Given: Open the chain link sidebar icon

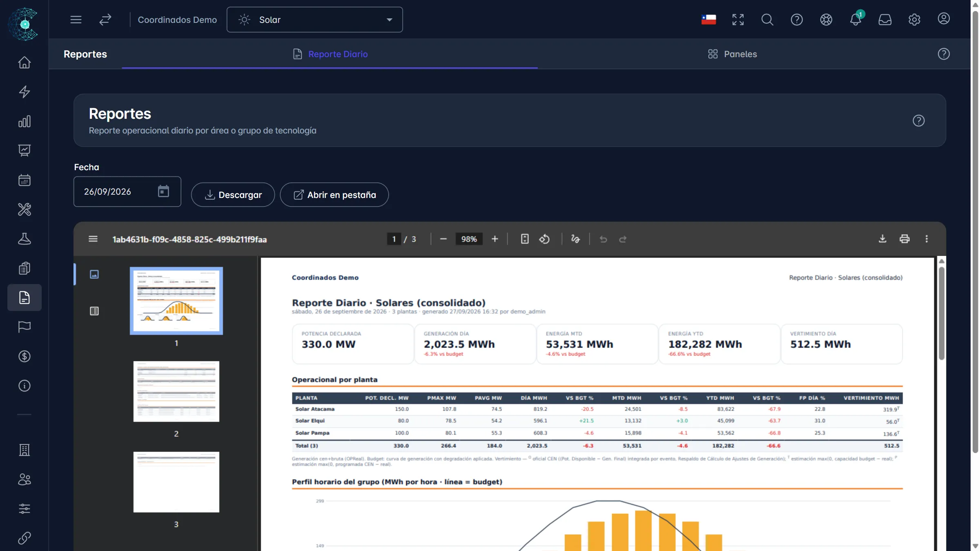Looking at the screenshot, I should 24,538.
